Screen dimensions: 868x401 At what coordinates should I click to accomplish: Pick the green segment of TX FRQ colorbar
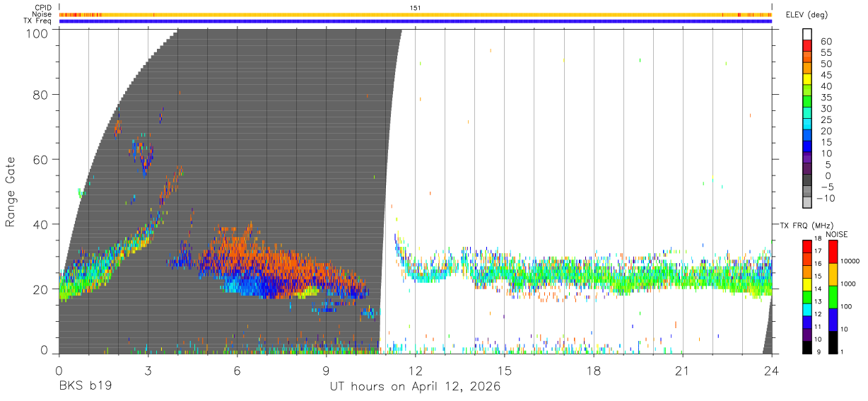(807, 296)
